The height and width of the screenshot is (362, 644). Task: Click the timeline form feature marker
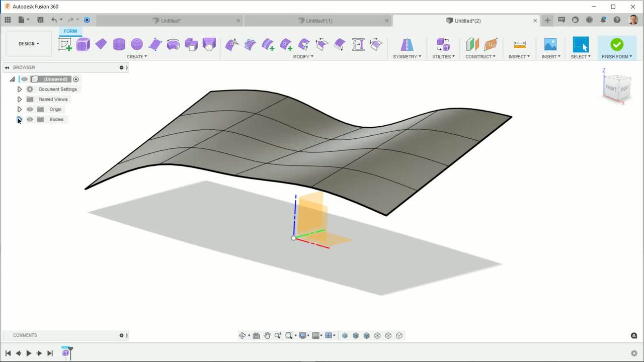tap(65, 353)
